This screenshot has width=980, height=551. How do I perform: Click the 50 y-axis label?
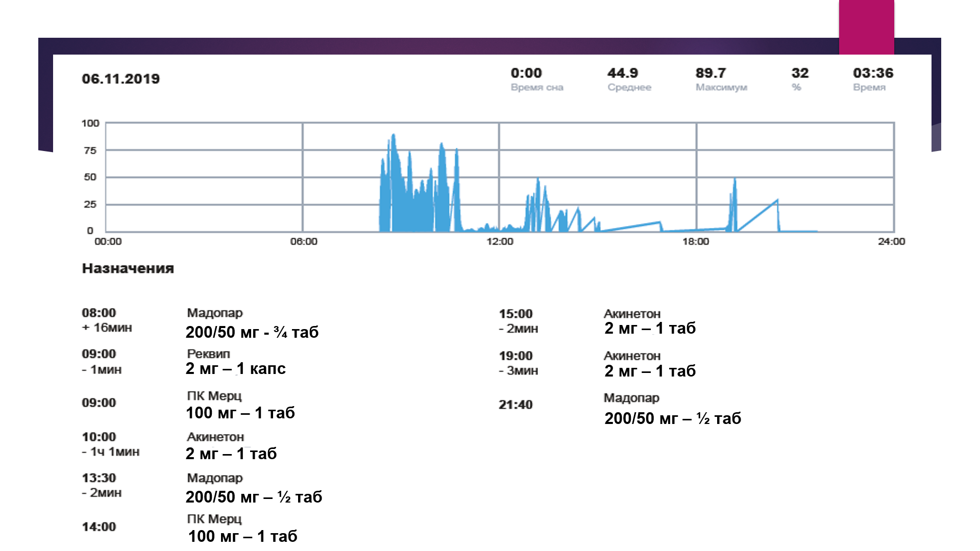[x=90, y=177]
